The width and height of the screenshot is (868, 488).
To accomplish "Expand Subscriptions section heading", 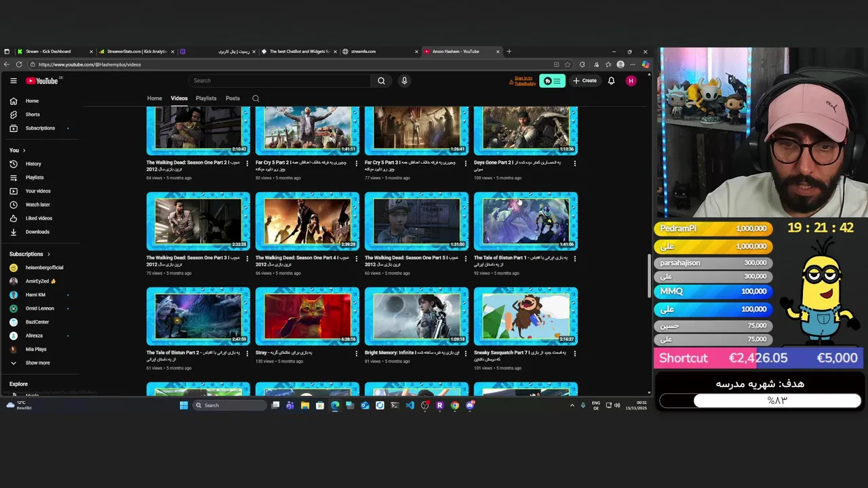I will tap(29, 254).
